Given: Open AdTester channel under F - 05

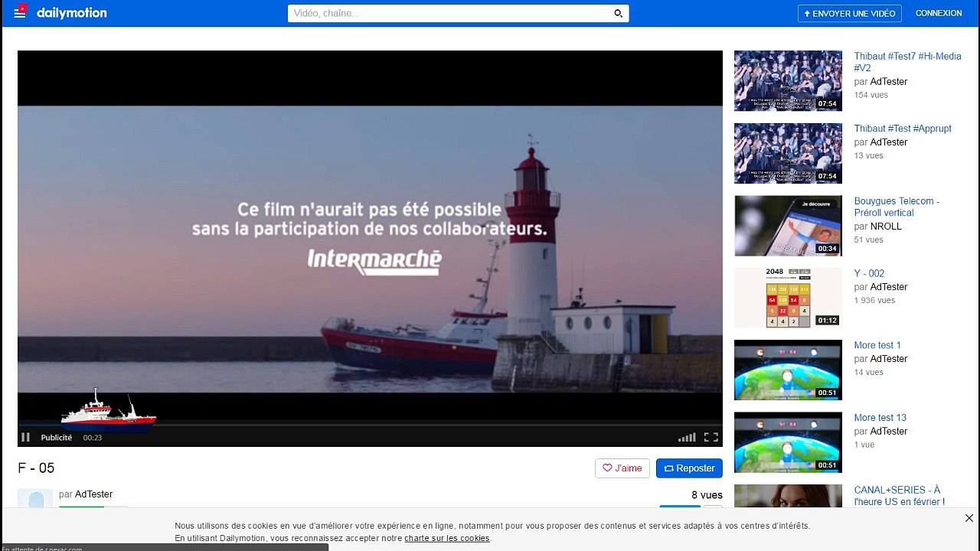Looking at the screenshot, I should 93,494.
